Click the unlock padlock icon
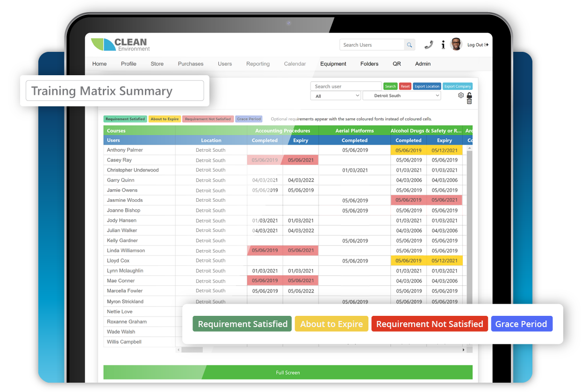The image size is (581, 392). pos(469,95)
